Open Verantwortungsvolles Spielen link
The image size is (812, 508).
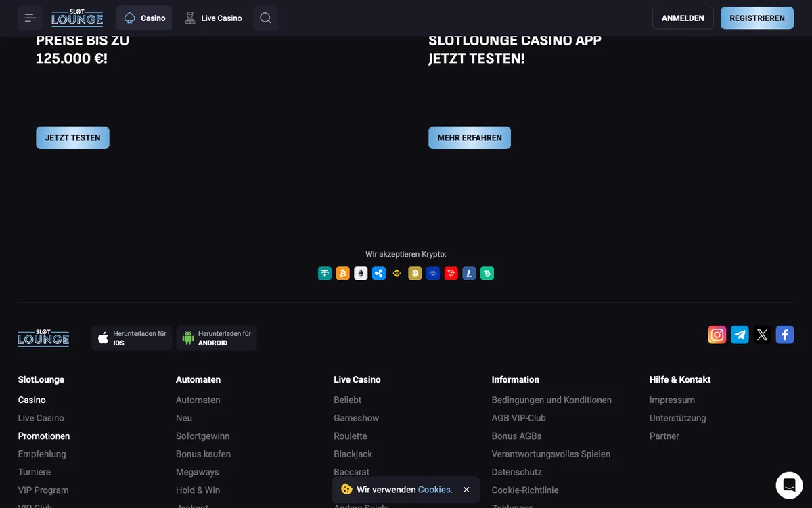coord(551,454)
